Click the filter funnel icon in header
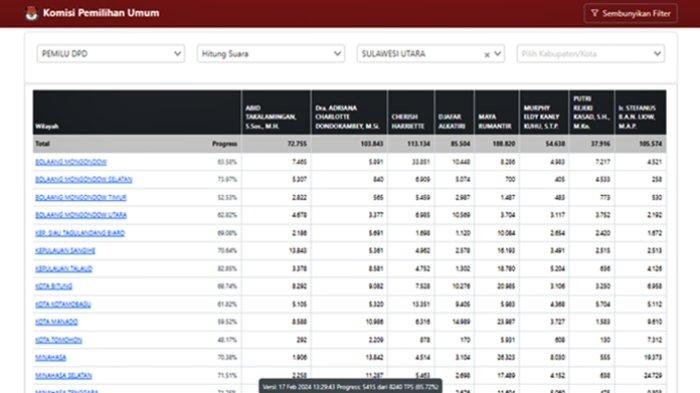Screen dimensions: 700x393 [594, 13]
